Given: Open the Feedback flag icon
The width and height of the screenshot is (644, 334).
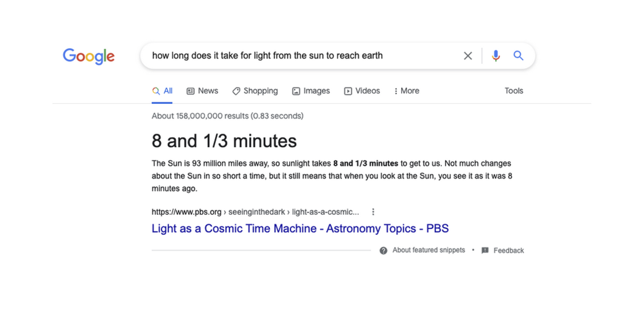Looking at the screenshot, I should click(x=485, y=250).
